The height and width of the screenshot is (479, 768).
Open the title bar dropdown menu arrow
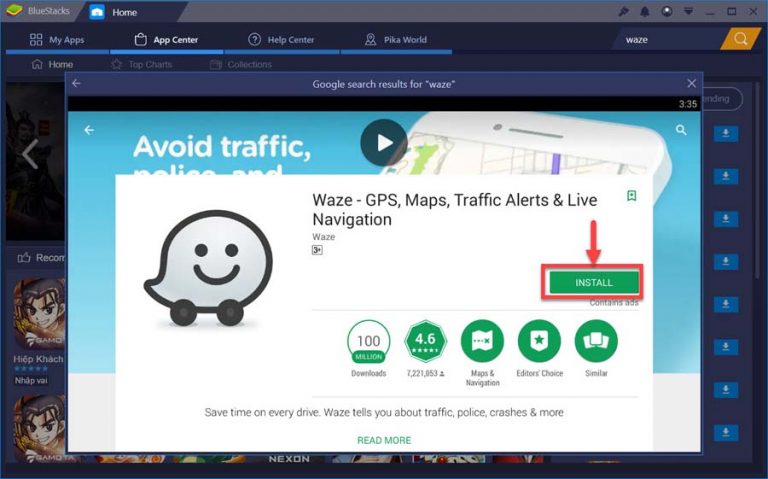[689, 11]
